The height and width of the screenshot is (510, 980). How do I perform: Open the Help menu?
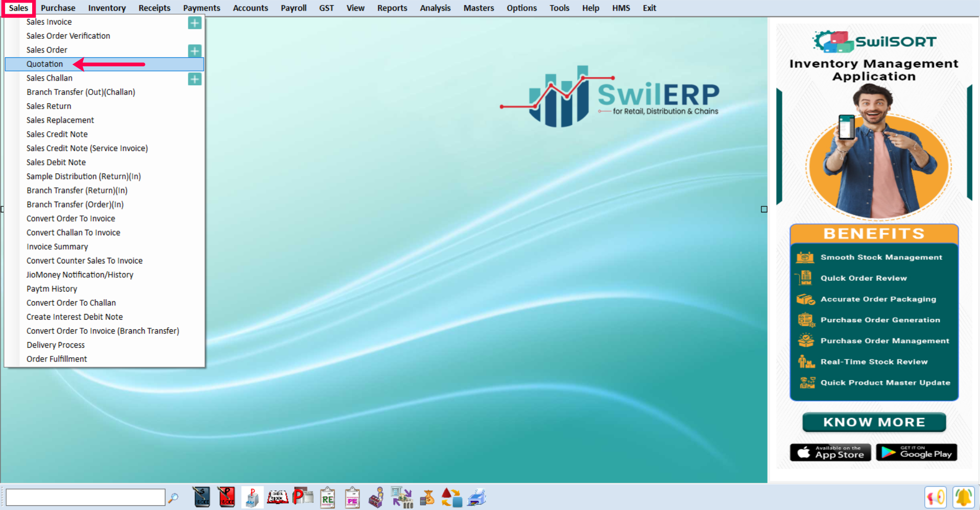590,8
